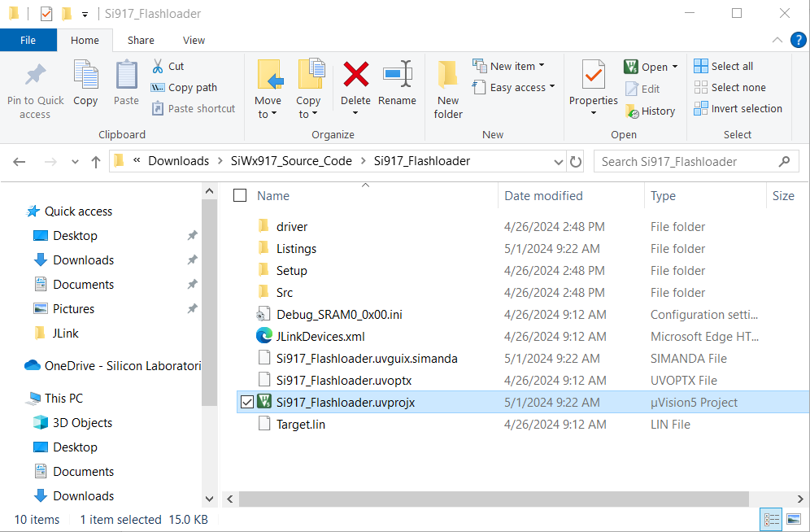Click Downloads in the address breadcrumb
Image resolution: width=810 pixels, height=532 pixels.
(x=179, y=161)
